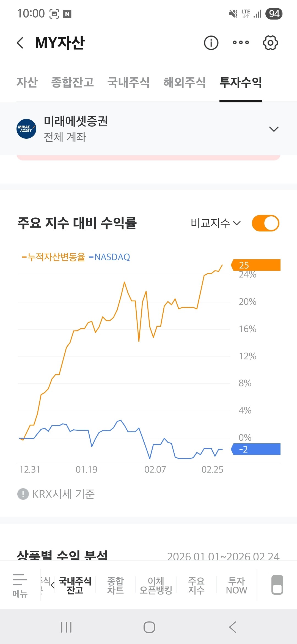Viewport: 297px width, 644px height.
Task: Open 이체 오픈뱅킹 shortcut
Action: click(x=156, y=585)
